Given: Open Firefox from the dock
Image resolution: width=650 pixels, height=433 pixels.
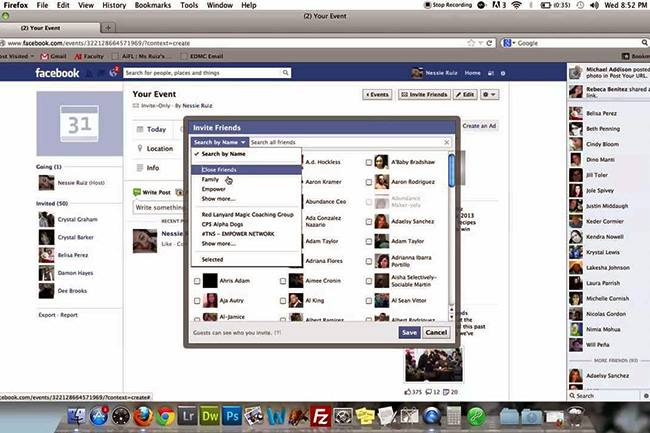Looking at the screenshot, I should tap(143, 416).
